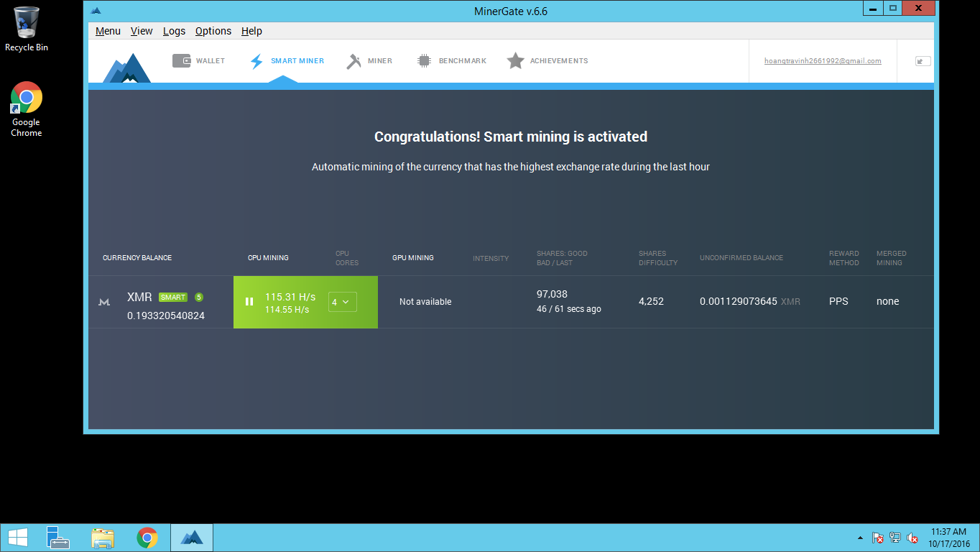
Task: Switch to the Smart Miner tab
Action: point(287,61)
